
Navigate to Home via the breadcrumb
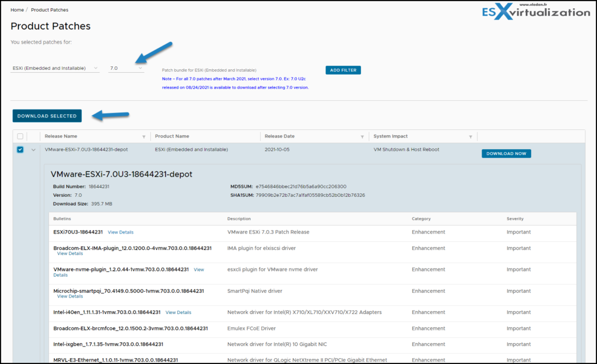click(x=17, y=9)
